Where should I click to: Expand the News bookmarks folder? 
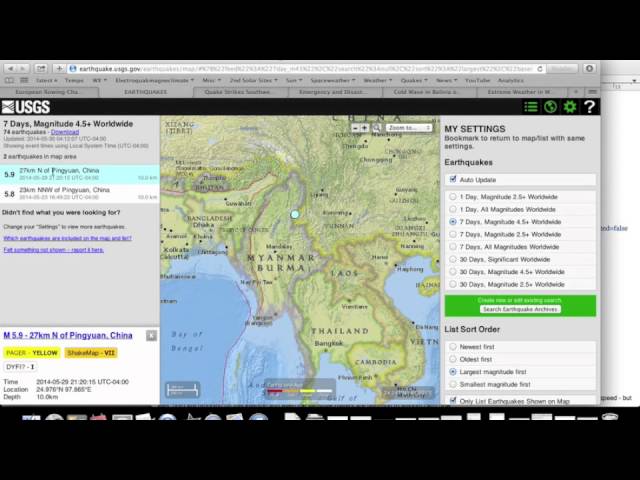point(446,80)
